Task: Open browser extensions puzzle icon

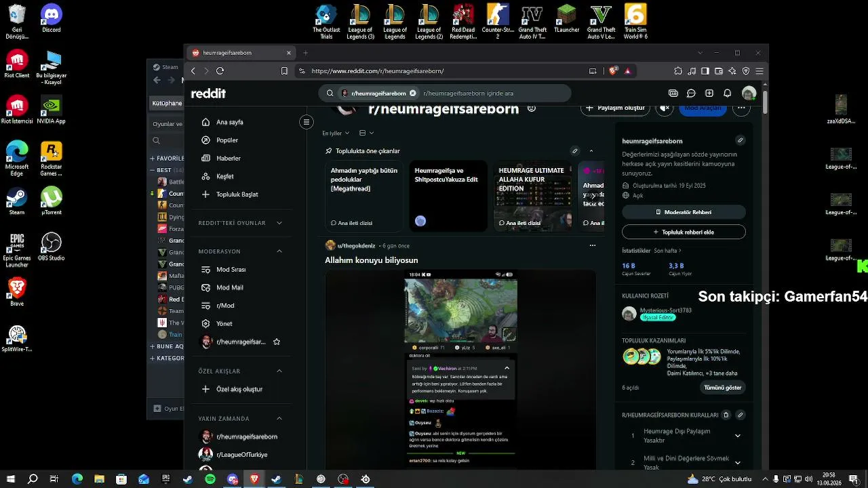Action: point(678,71)
